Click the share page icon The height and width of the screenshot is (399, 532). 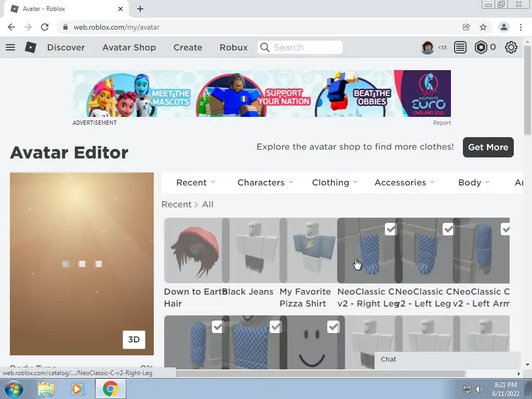point(467,27)
